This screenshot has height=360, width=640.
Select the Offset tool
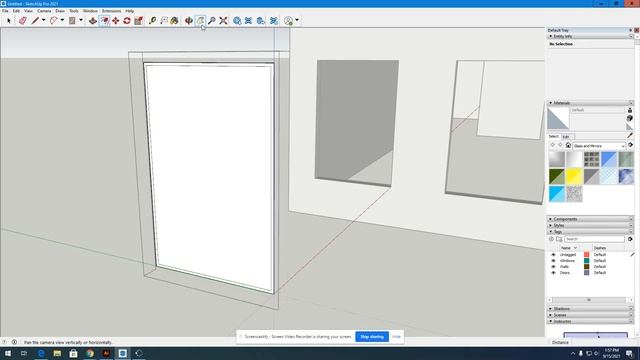pyautogui.click(x=104, y=20)
